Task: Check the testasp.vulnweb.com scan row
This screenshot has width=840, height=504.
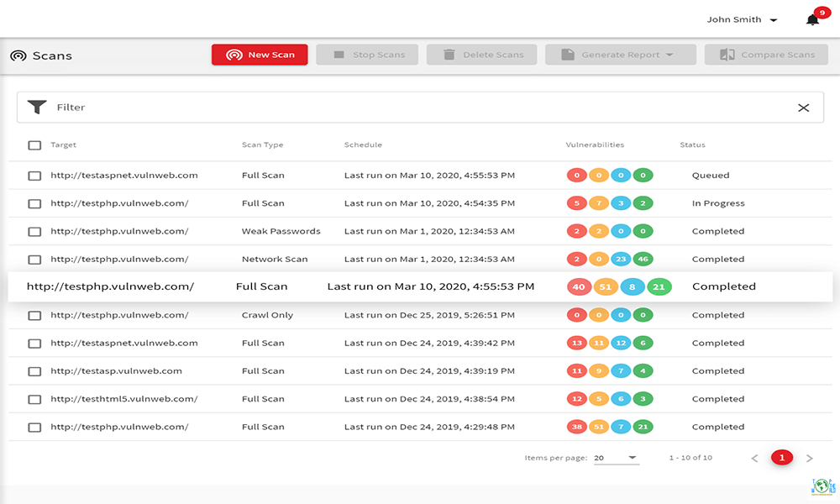Action: (x=34, y=371)
